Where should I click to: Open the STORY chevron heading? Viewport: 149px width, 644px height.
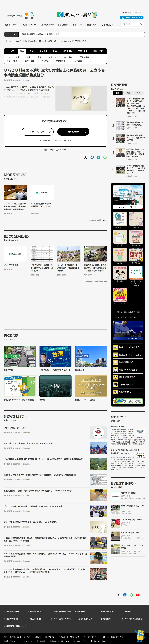(x=119, y=417)
